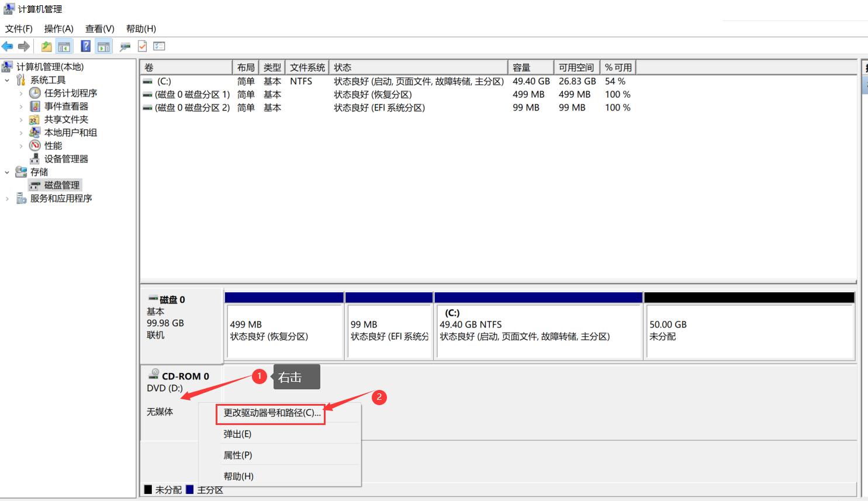The image size is (868, 501).
Task: Sort by the % 可用 column header
Action: coord(618,67)
